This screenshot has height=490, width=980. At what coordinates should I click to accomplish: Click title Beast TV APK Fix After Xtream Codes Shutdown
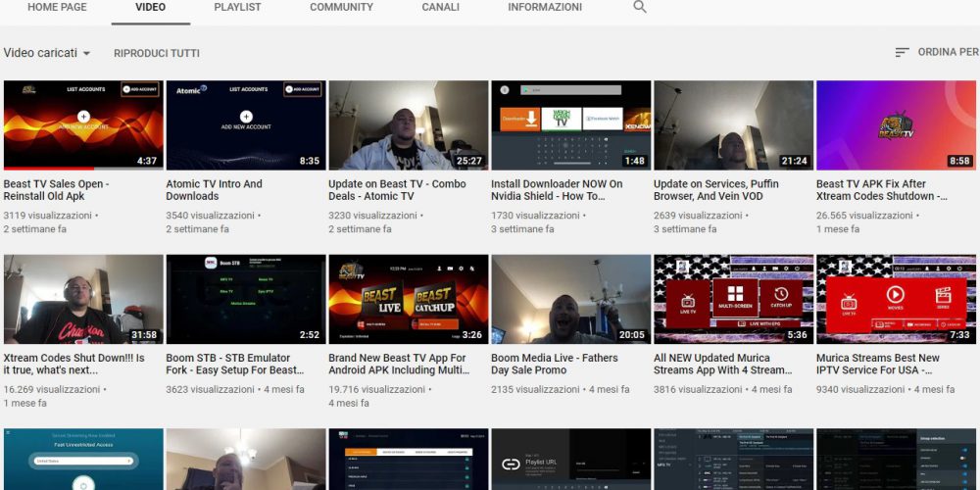(x=881, y=190)
